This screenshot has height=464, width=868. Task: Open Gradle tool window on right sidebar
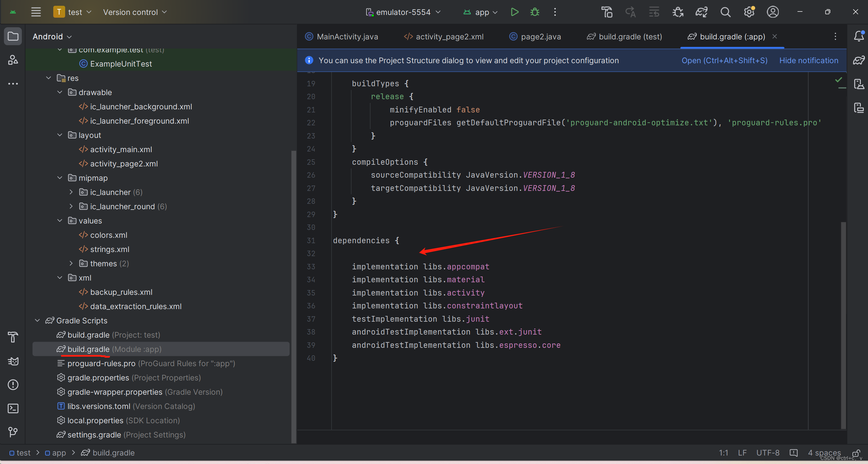pyautogui.click(x=859, y=60)
